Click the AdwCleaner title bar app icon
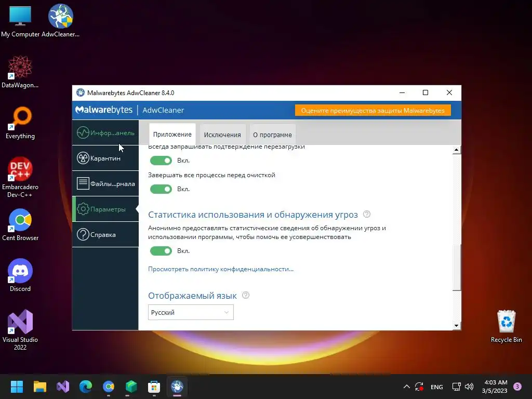Image resolution: width=532 pixels, height=399 pixels. click(x=81, y=92)
